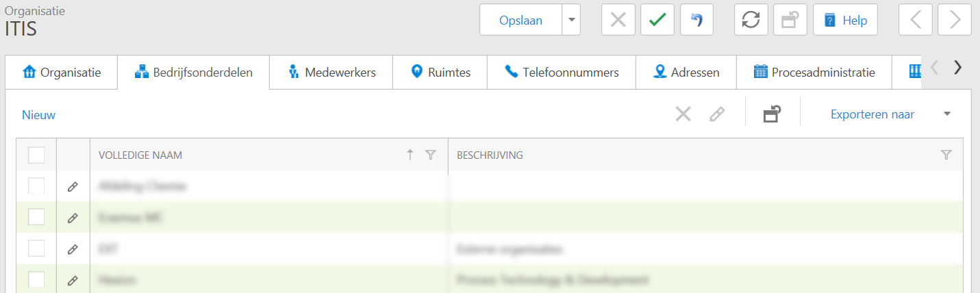Filter the Volledige Naam column
Screen dimensions: 980x293
[x=430, y=155]
